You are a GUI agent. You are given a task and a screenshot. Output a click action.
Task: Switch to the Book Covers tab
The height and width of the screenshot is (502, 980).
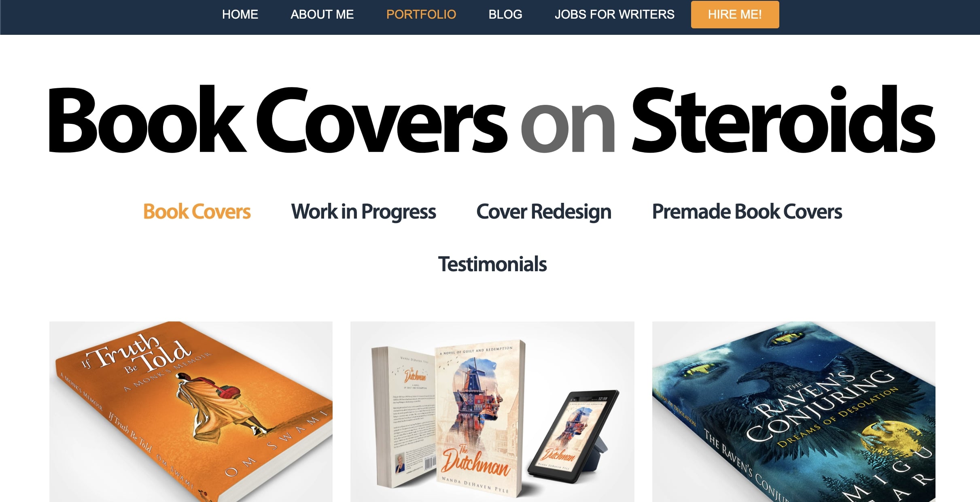point(197,211)
